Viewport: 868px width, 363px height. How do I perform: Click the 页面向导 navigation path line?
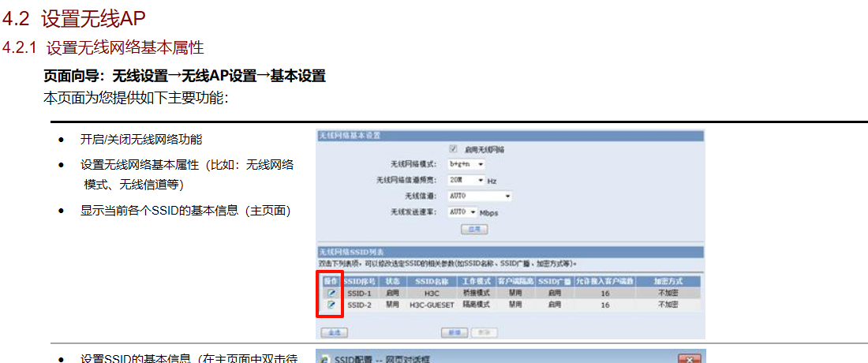click(x=185, y=76)
